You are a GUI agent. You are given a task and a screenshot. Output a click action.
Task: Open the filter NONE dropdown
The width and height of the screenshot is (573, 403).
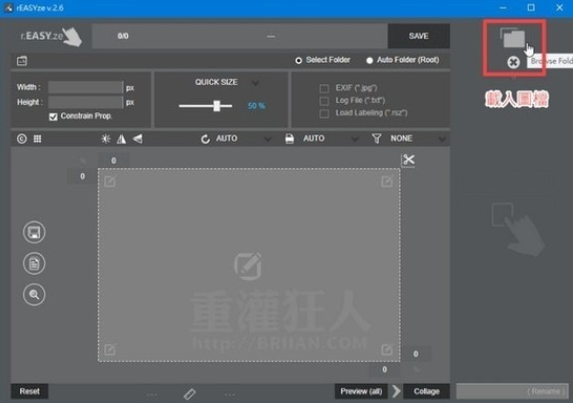pyautogui.click(x=442, y=139)
